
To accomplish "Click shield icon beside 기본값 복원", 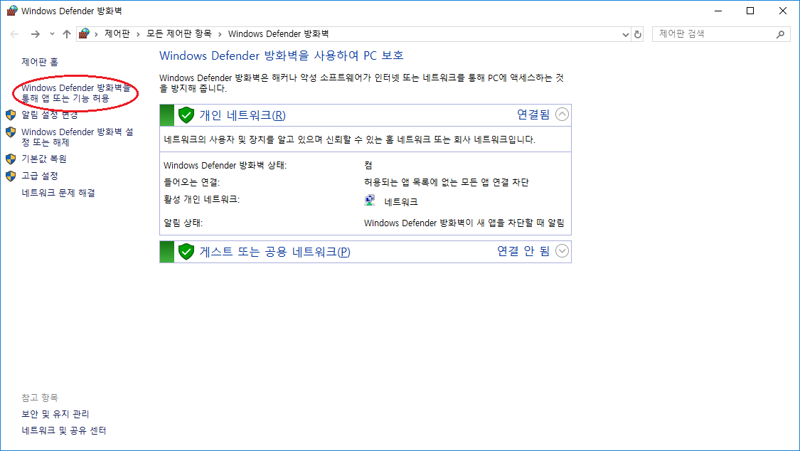I will pyautogui.click(x=11, y=159).
